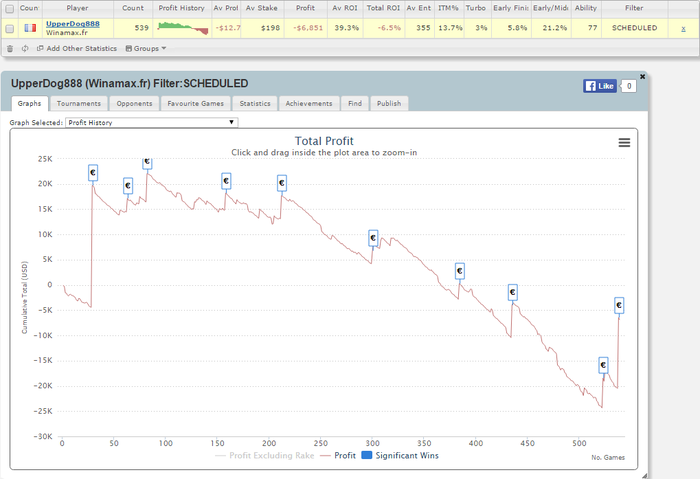Screen dimensions: 700x479
Task: Open the Opponents tab
Action: [134, 104]
